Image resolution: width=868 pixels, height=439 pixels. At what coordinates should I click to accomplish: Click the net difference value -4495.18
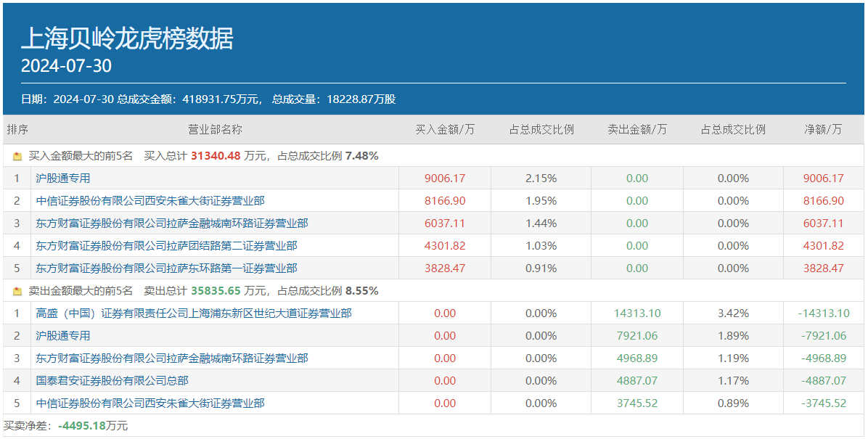82,426
